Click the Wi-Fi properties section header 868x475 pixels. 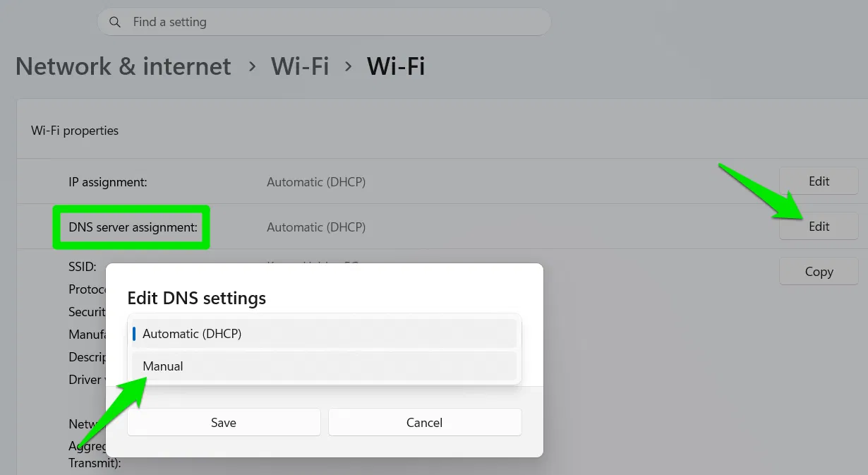75,131
